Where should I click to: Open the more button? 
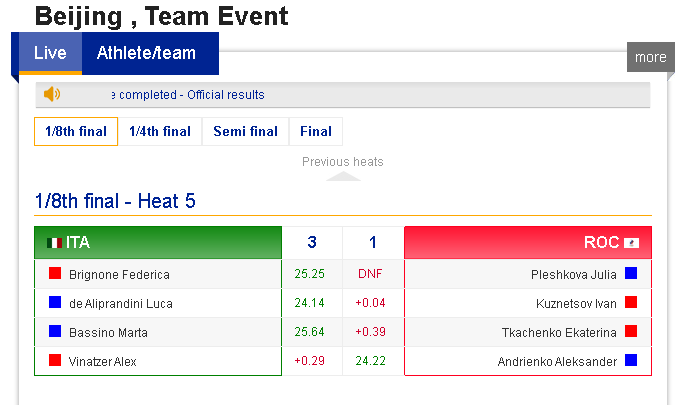pos(651,57)
